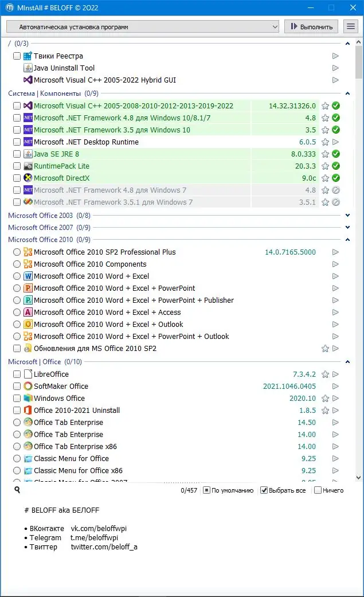
Task: Click play arrow for Office Tab Enterprise 14.50
Action: 335,422
